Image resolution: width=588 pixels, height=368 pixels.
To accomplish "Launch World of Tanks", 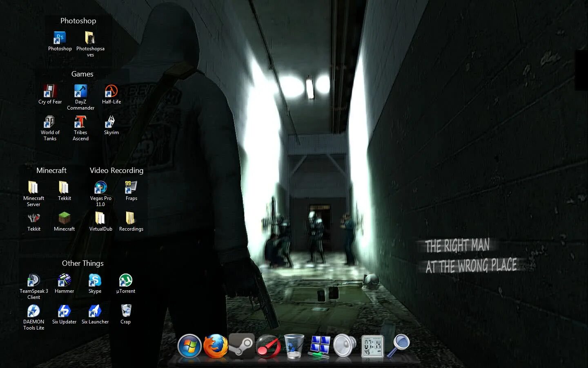I will click(50, 121).
